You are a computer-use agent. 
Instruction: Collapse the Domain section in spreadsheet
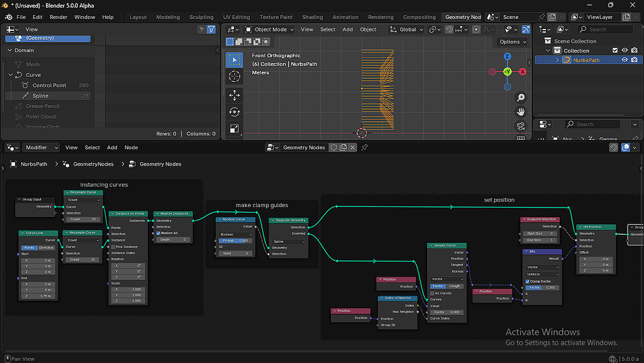[10, 50]
